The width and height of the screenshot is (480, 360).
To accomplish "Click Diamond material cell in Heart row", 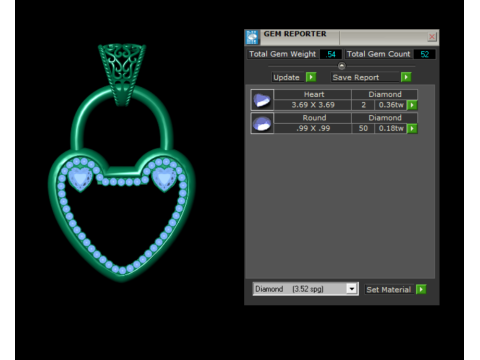I will pyautogui.click(x=385, y=94).
